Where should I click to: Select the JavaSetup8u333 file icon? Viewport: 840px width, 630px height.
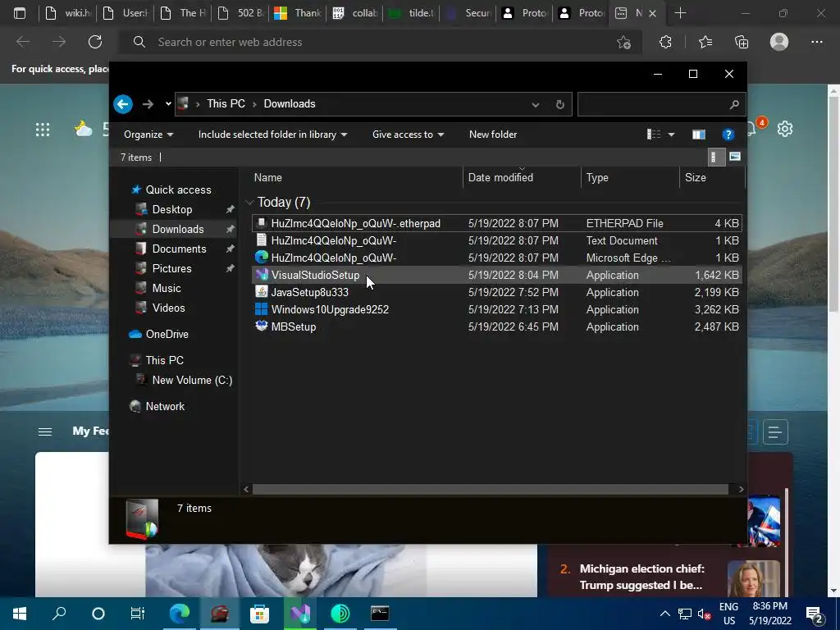point(262,292)
